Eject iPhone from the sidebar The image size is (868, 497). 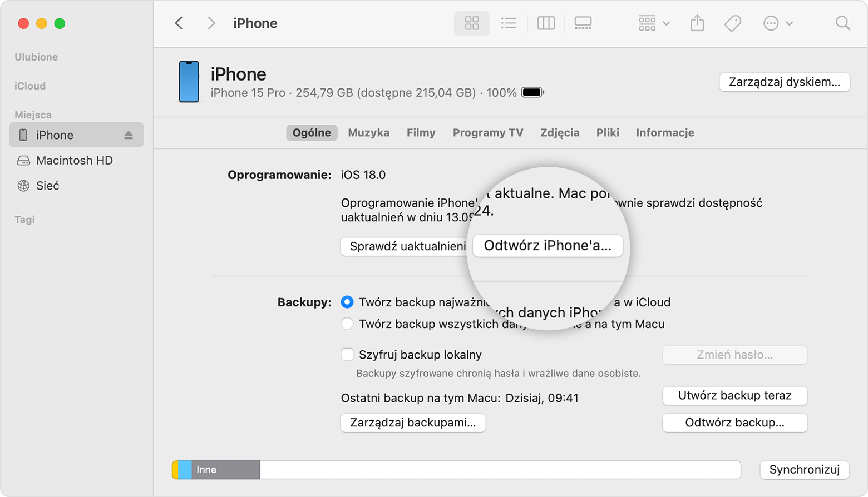(x=129, y=135)
